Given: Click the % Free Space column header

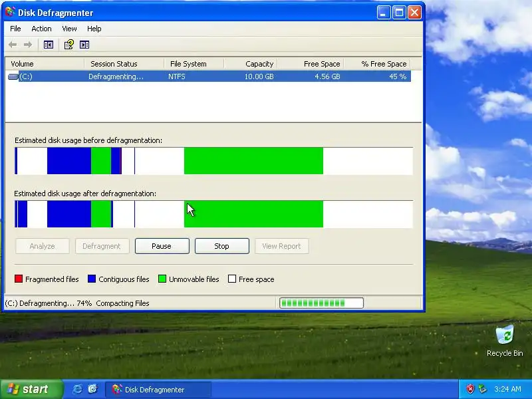Looking at the screenshot, I should 377,64.
